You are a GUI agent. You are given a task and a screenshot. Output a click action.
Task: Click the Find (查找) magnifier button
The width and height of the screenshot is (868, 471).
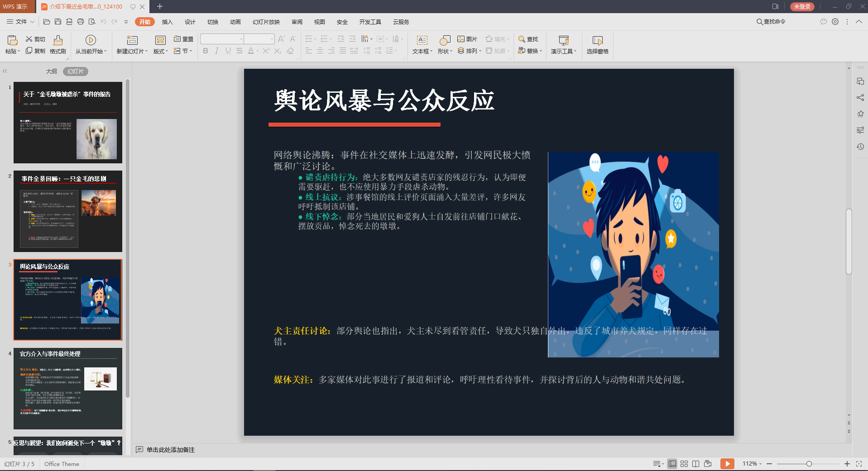(528, 39)
